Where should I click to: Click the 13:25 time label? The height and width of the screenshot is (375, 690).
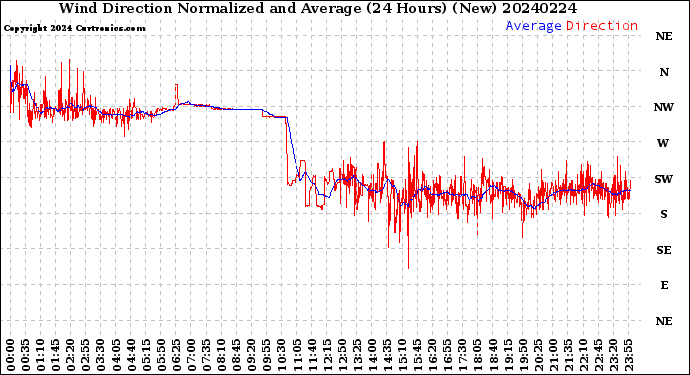(x=357, y=355)
